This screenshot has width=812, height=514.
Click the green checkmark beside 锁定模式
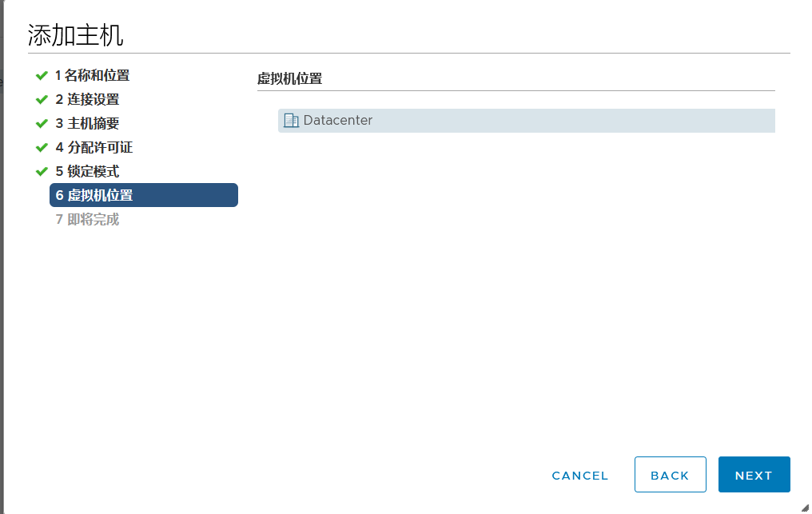click(x=42, y=172)
